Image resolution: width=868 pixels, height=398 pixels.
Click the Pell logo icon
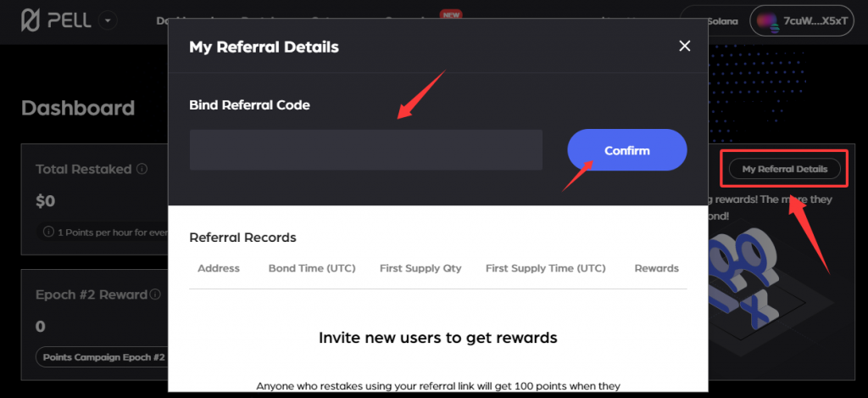[31, 21]
